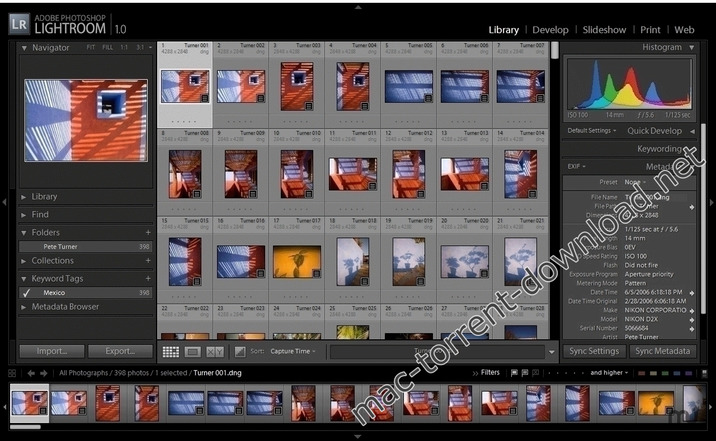This screenshot has height=441, width=716.
Task: Collapse the Navigator panel
Action: point(24,47)
